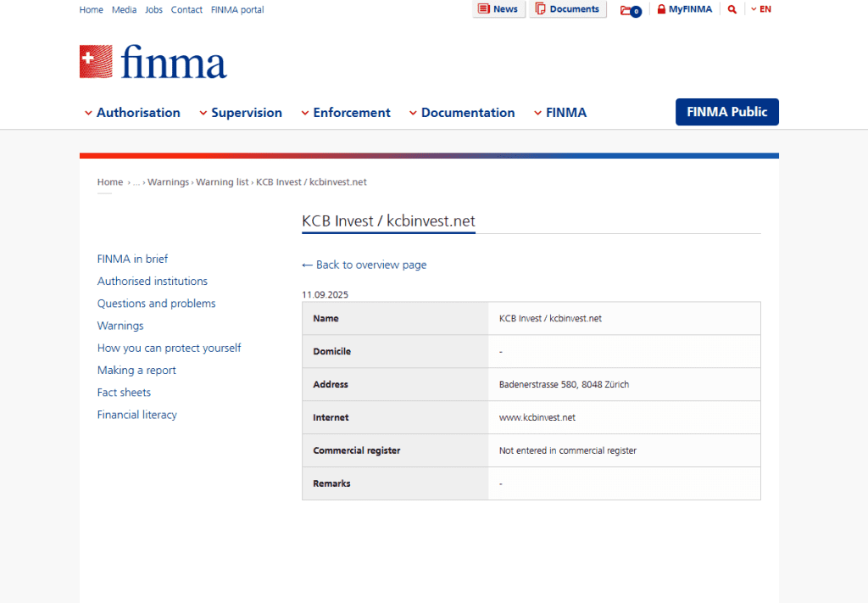This screenshot has width=868, height=603.
Task: Open the Documents button
Action: [567, 9]
